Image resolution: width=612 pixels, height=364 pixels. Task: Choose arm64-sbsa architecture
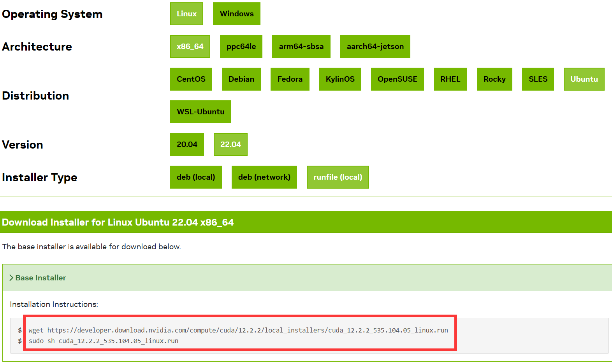301,46
